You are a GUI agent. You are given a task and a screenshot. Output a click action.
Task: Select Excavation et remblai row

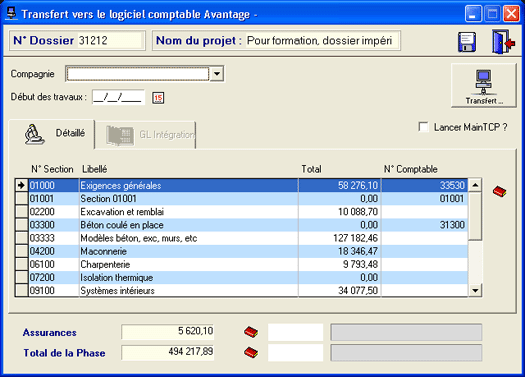click(x=241, y=212)
